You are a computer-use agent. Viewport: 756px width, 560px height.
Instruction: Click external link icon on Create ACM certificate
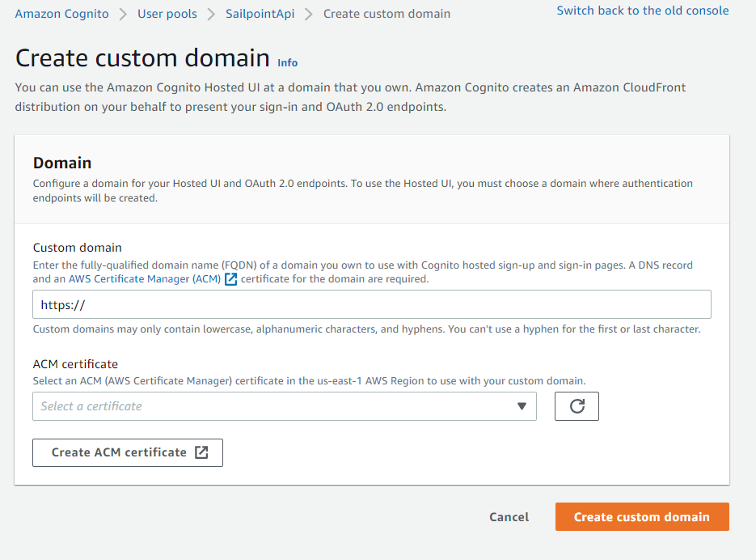pyautogui.click(x=201, y=452)
